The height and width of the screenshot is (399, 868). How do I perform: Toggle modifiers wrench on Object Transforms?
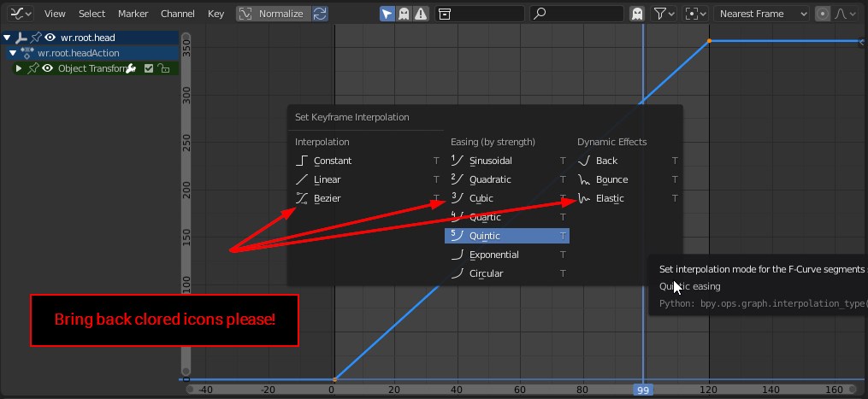[x=132, y=68]
